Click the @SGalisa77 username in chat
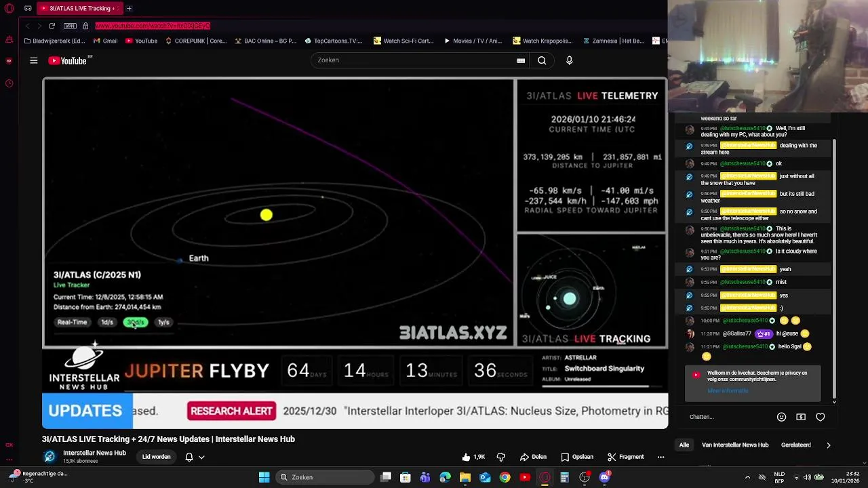This screenshot has height=488, width=868. click(737, 333)
